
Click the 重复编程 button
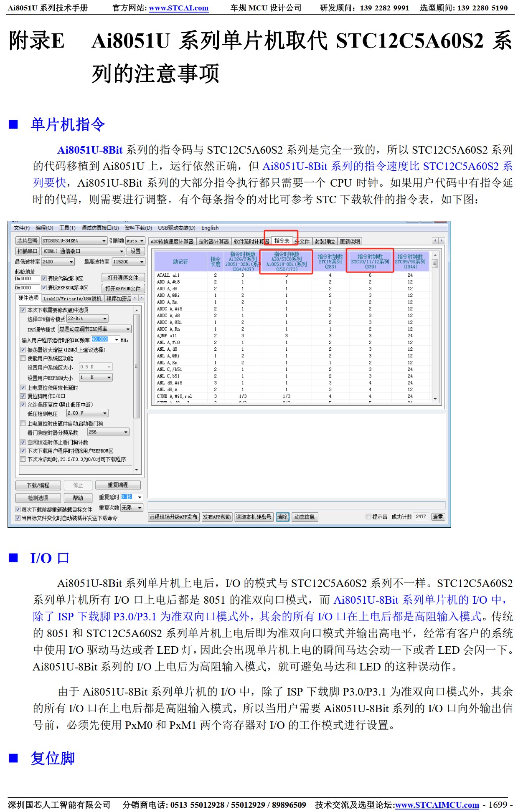[x=118, y=485]
